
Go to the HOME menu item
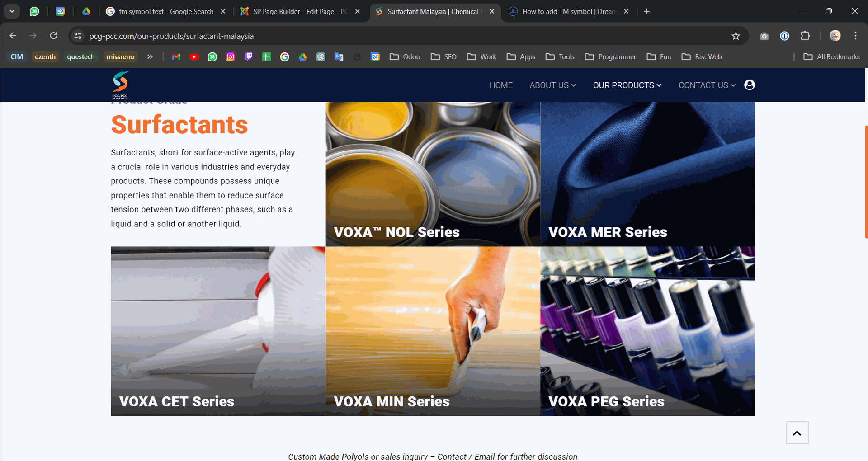(501, 85)
